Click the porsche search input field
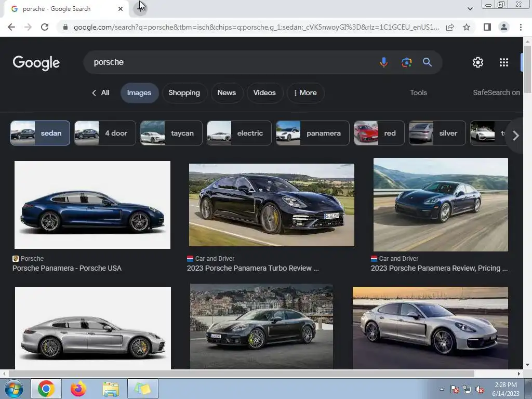This screenshot has width=532, height=399. click(231, 62)
